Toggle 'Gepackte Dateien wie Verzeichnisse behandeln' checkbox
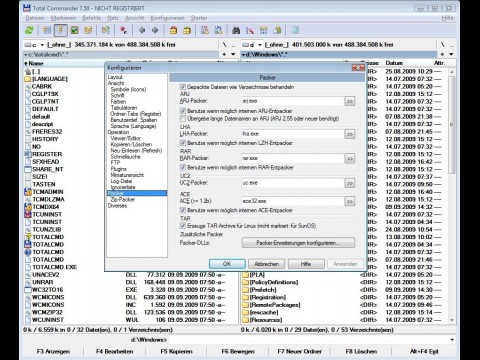Viewport: 480px width, 360px height. pos(183,87)
